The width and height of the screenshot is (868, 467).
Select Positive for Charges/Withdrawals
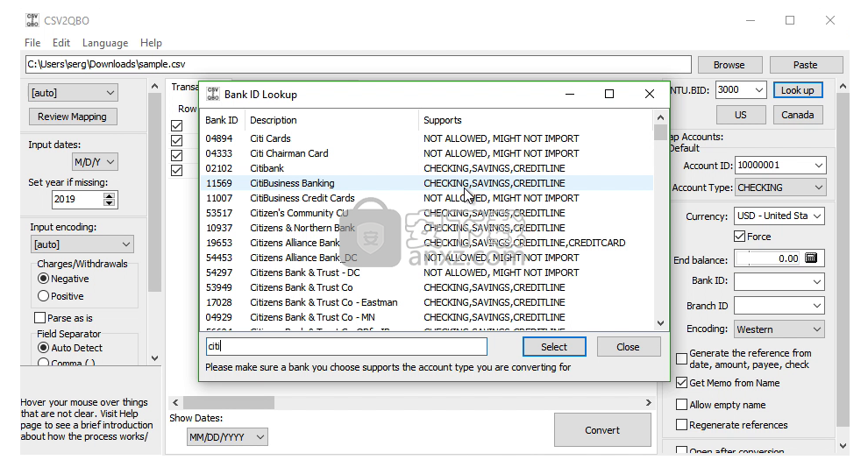click(x=43, y=296)
